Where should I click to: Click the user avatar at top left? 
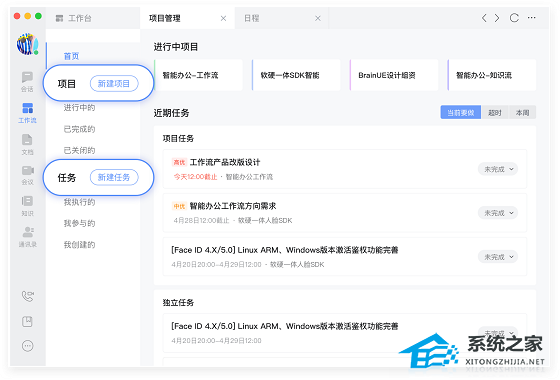click(x=27, y=44)
